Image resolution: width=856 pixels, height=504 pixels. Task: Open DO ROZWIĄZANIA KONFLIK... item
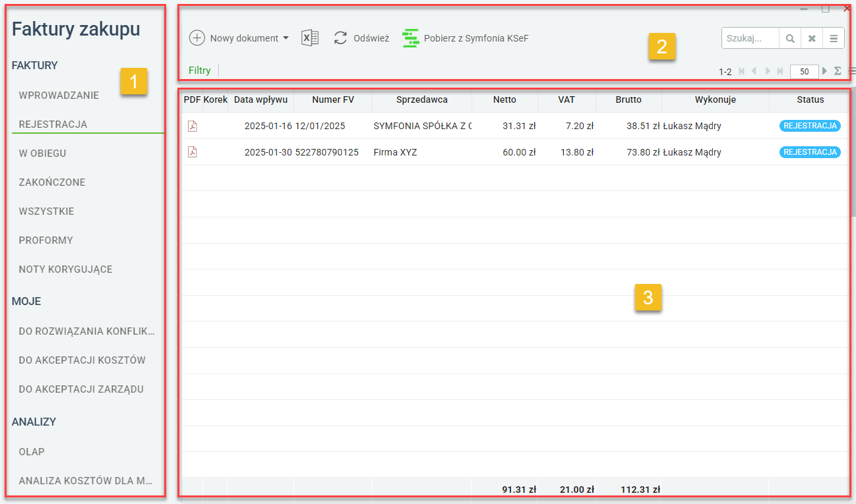[x=87, y=331]
